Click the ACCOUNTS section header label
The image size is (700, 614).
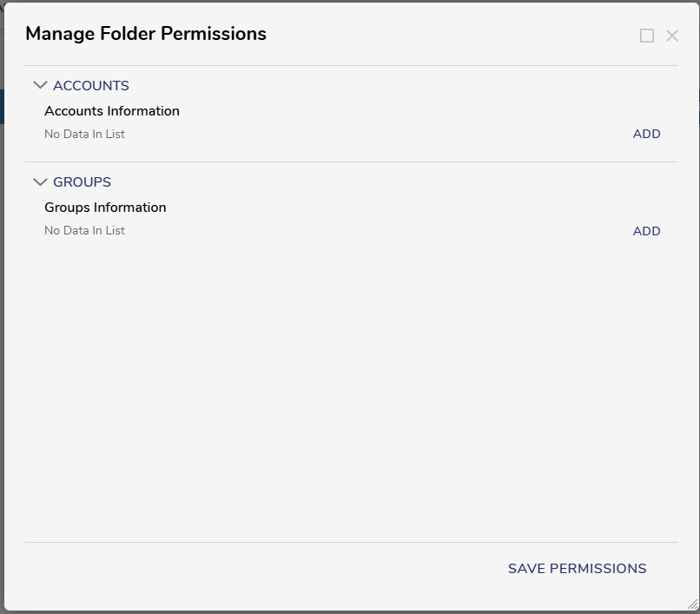click(91, 86)
